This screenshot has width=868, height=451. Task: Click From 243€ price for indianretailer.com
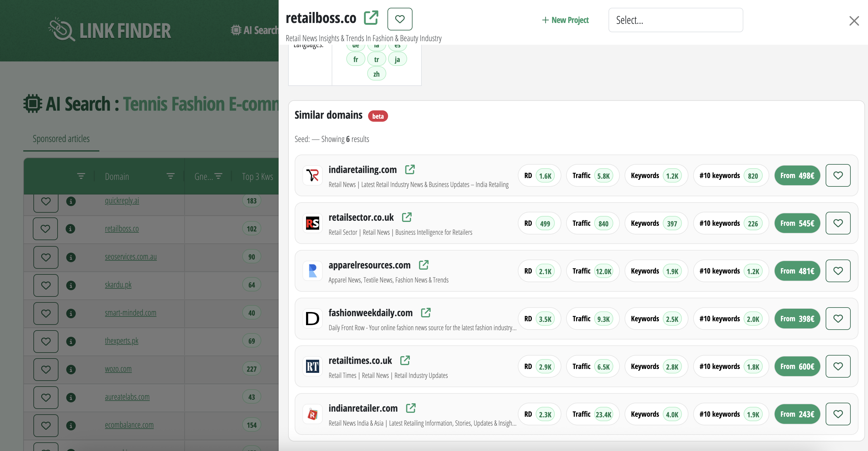click(797, 414)
